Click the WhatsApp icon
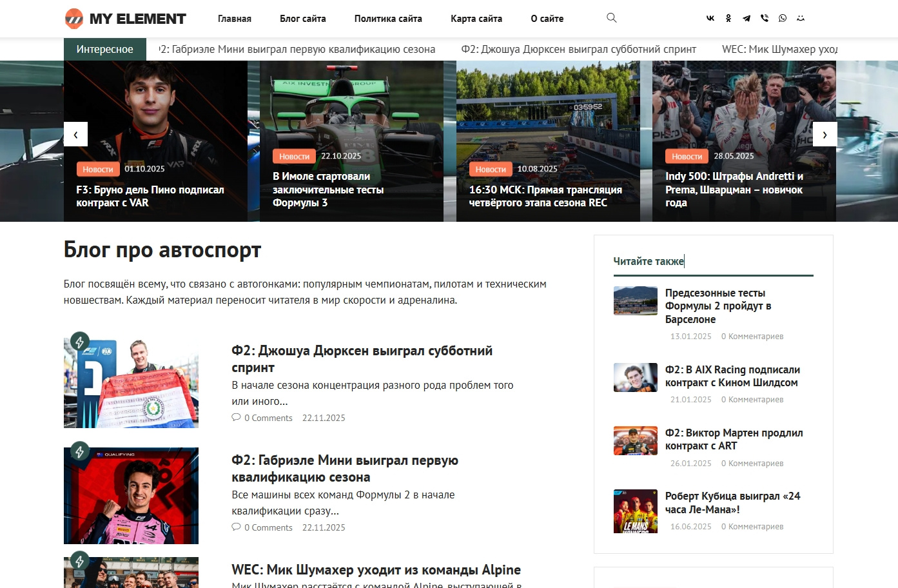The width and height of the screenshot is (898, 588). pyautogui.click(x=783, y=18)
